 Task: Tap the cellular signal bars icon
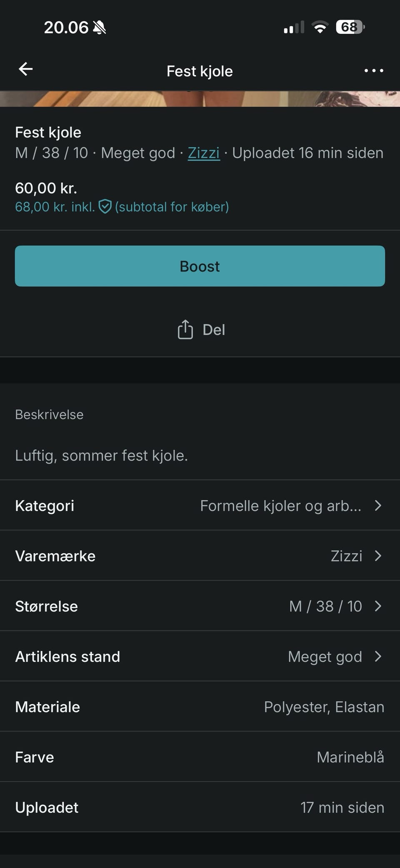(294, 28)
